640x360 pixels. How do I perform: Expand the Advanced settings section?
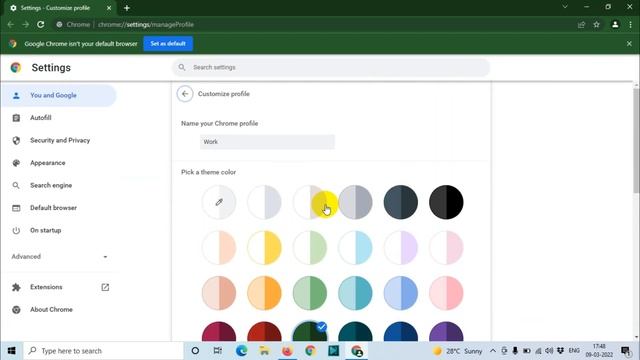point(59,256)
